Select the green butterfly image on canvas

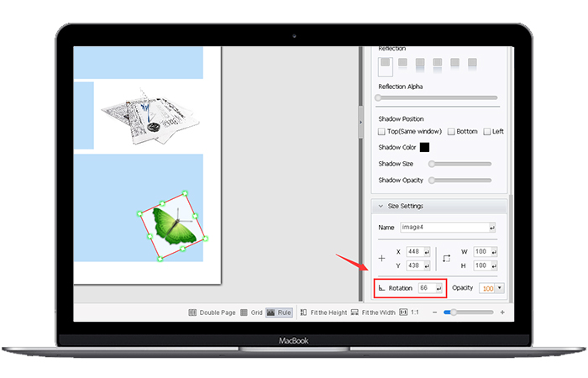coord(172,225)
